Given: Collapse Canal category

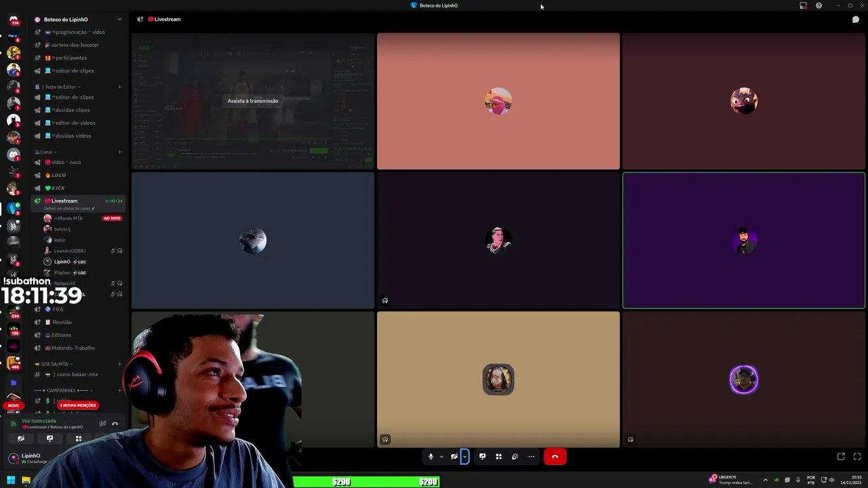Looking at the screenshot, I should point(46,152).
